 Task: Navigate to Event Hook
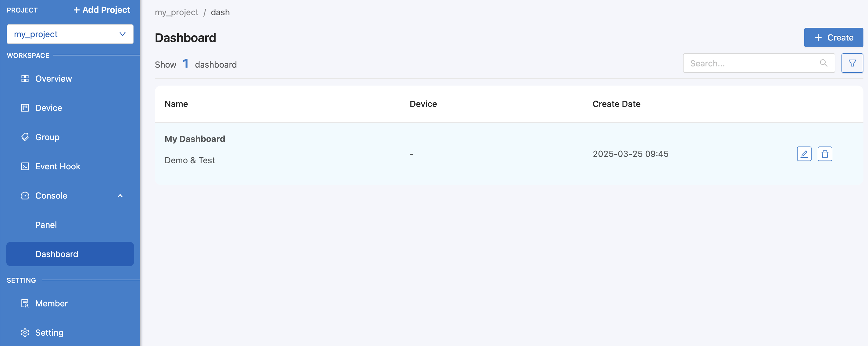coord(70,167)
